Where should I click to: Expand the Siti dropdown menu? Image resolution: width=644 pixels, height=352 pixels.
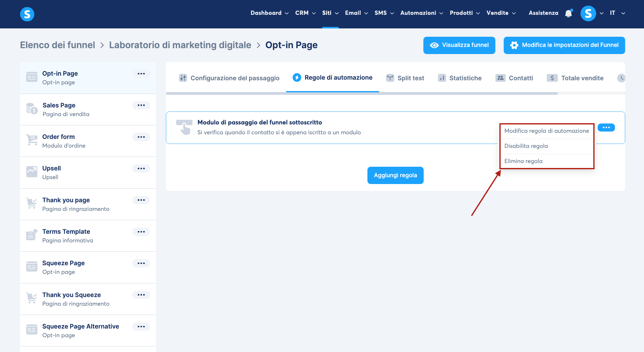[x=330, y=13]
